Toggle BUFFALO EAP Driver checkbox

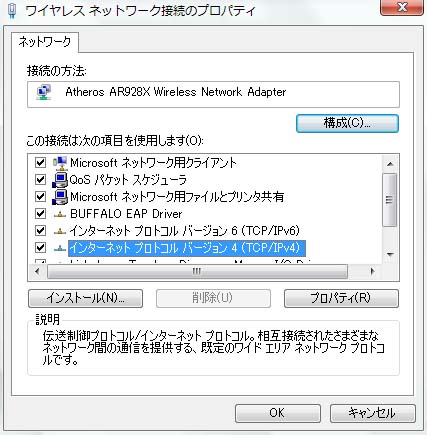point(40,214)
